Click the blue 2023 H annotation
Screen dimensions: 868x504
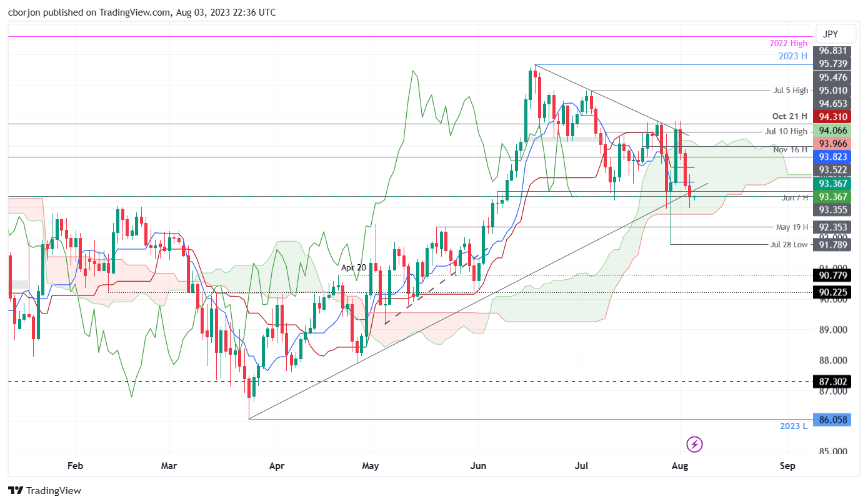[x=792, y=56]
